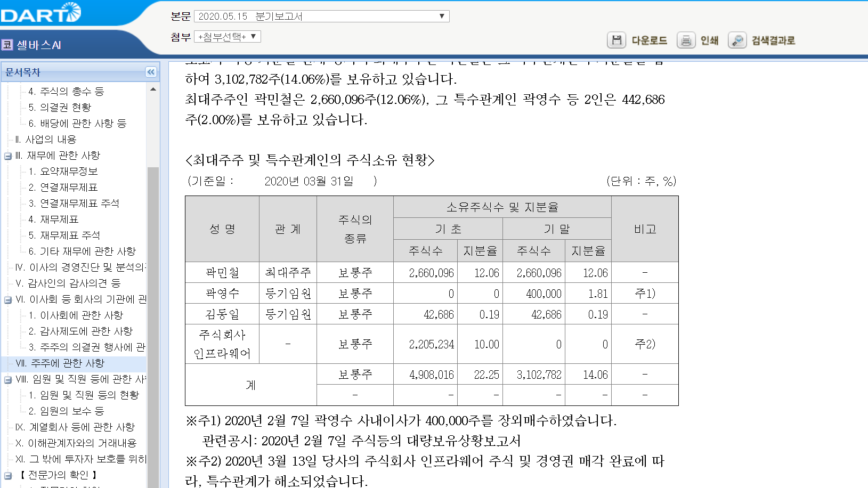Image resolution: width=868 pixels, height=488 pixels.
Task: Collapse the III. 재무에 관한 사항 tree node
Action: [8, 156]
